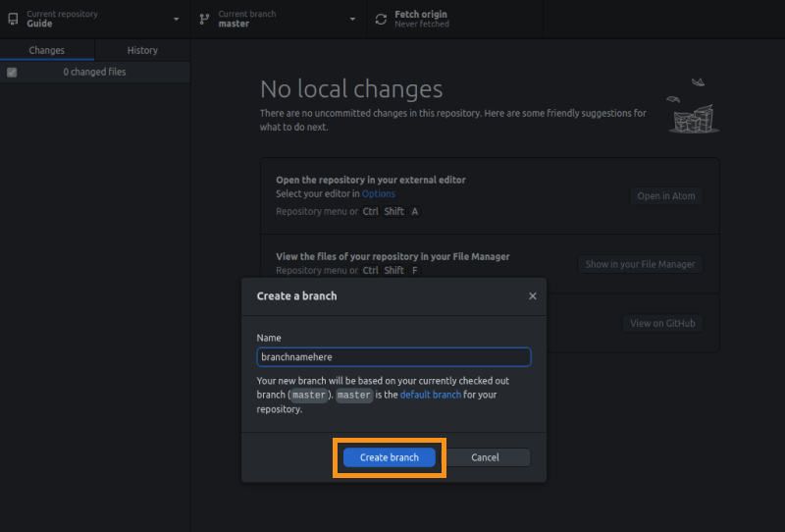Image resolution: width=785 pixels, height=532 pixels.
Task: Open the Options link for editor selection
Action: [379, 194]
